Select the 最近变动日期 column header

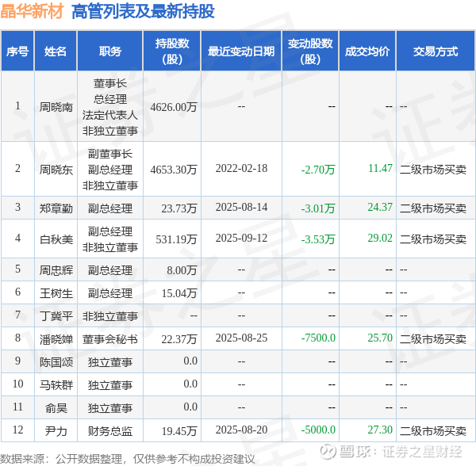241,51
